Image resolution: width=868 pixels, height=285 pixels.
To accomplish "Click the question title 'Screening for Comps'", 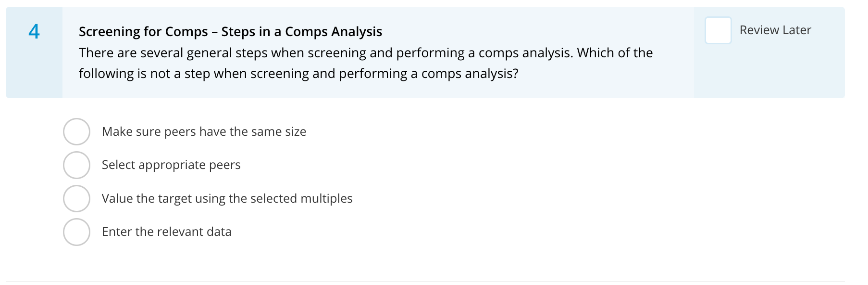I will 231,31.
